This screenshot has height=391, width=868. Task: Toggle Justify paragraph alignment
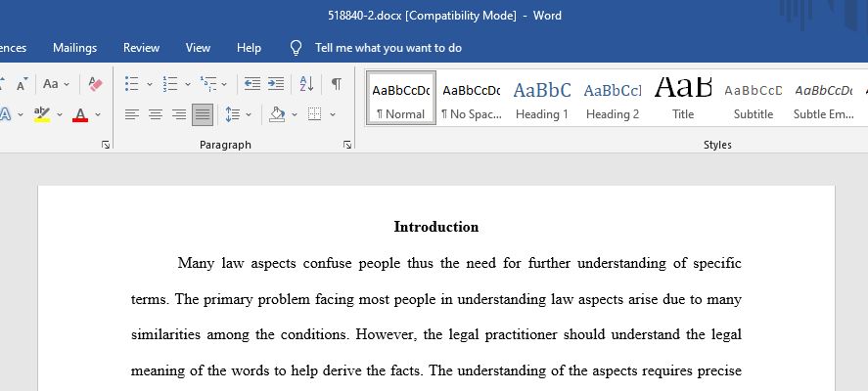click(x=203, y=114)
